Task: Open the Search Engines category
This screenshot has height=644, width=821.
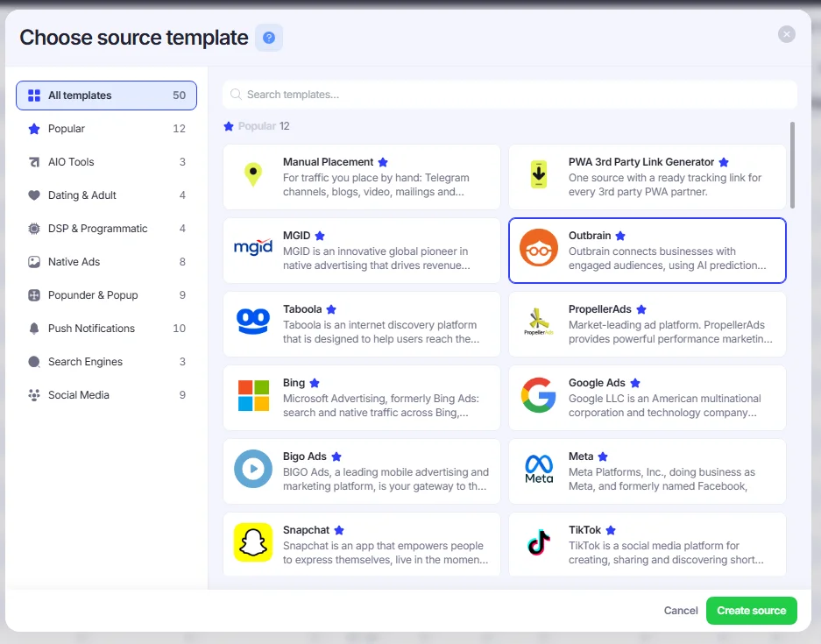Action: (x=106, y=362)
